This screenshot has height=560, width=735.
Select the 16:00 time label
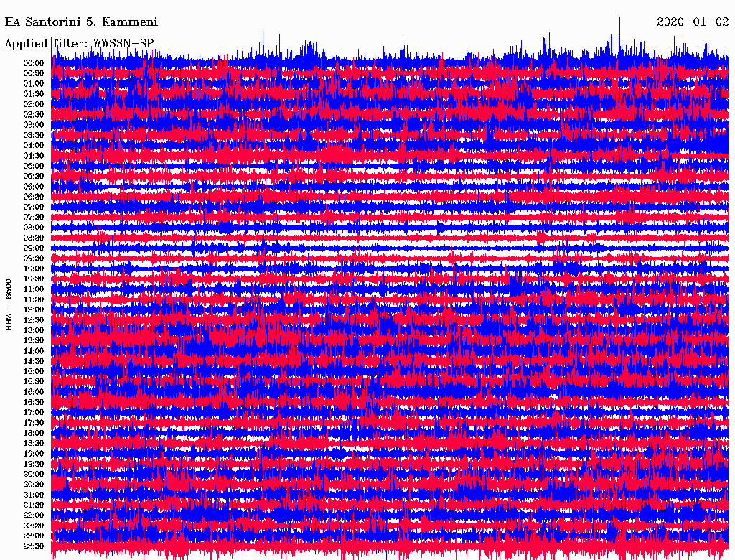click(x=34, y=392)
